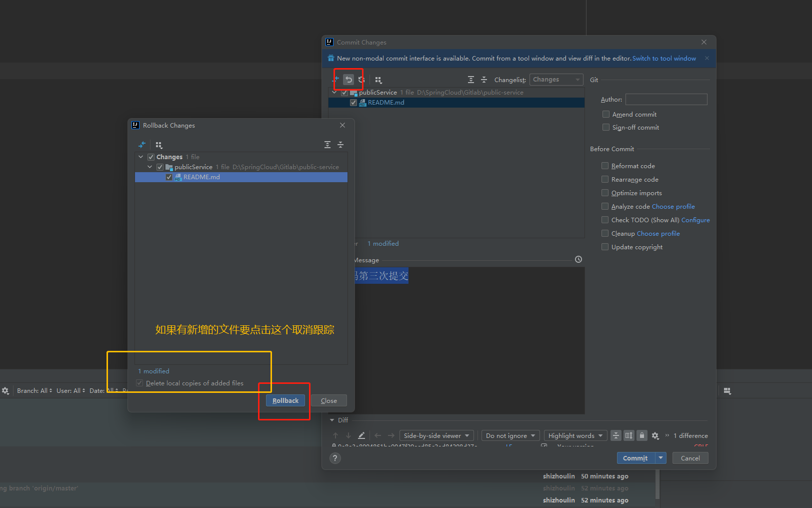Click into the commit message text area

(x=470, y=340)
